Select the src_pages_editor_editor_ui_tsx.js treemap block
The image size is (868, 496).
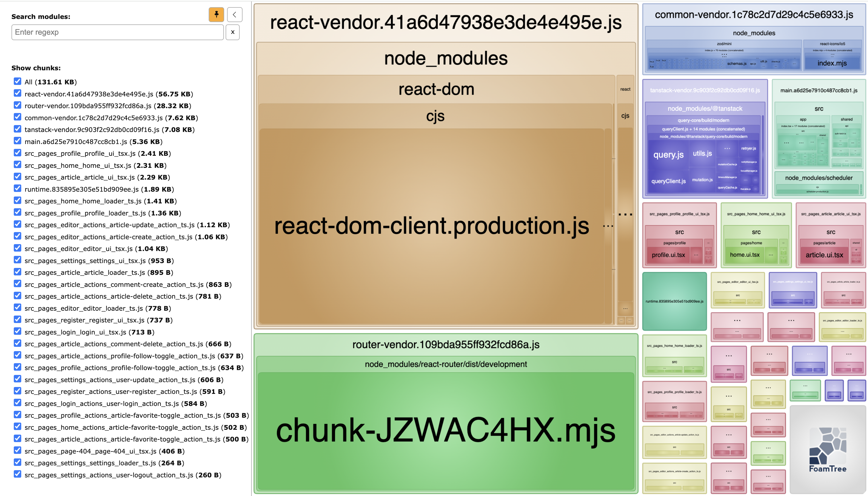click(737, 290)
